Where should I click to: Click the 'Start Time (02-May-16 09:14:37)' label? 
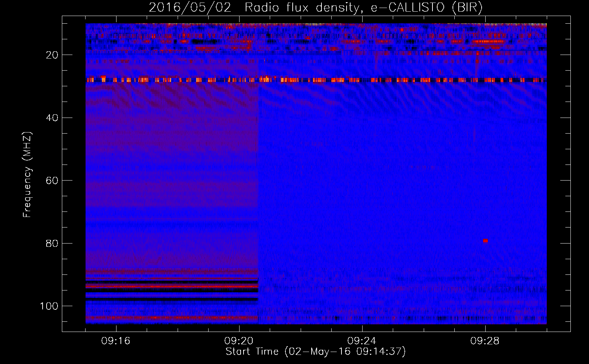pos(316,352)
